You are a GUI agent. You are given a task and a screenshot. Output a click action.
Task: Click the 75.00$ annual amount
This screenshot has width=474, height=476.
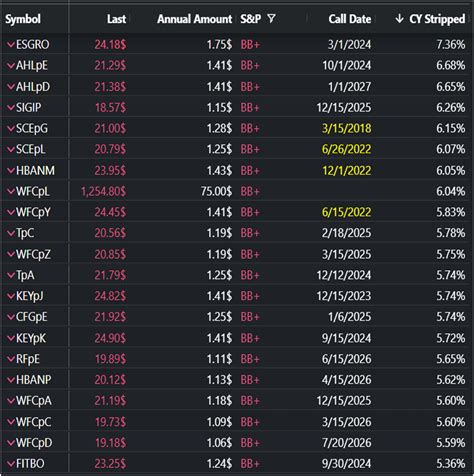(x=216, y=191)
